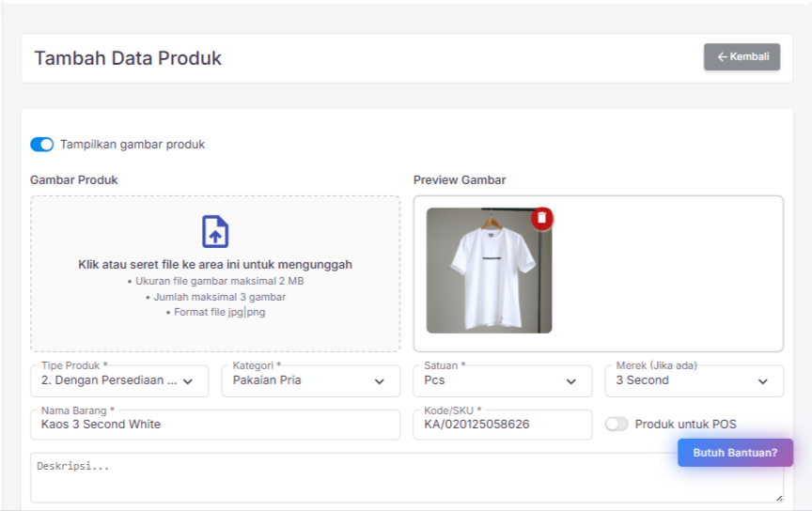Viewport: 812px width, 511px height.
Task: Focus the Kode/SKU input field
Action: (502, 425)
